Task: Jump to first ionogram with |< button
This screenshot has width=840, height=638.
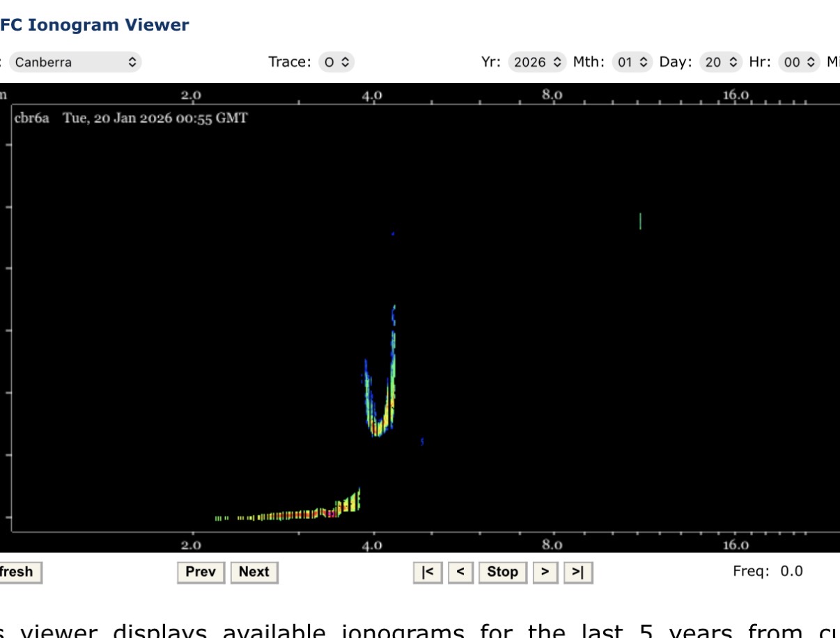Action: click(428, 572)
